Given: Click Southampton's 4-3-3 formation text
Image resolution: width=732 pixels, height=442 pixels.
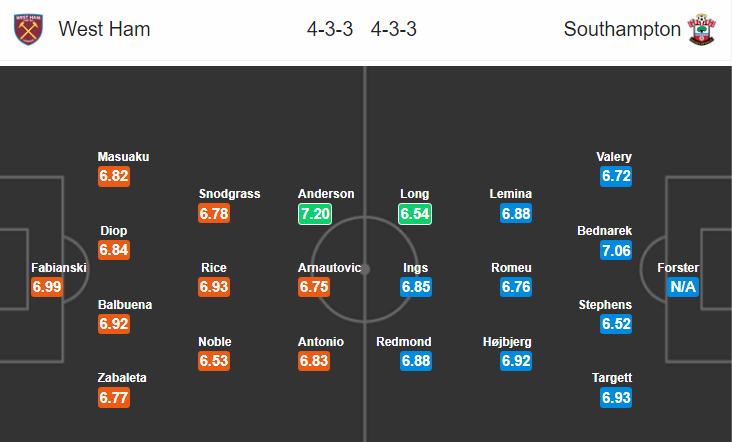Looking at the screenshot, I should point(394,29).
